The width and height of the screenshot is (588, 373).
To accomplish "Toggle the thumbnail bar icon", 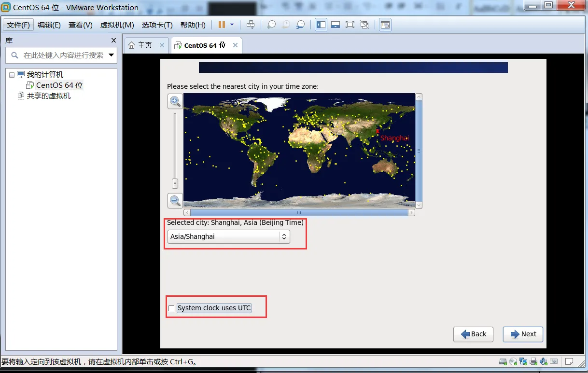I will [336, 25].
